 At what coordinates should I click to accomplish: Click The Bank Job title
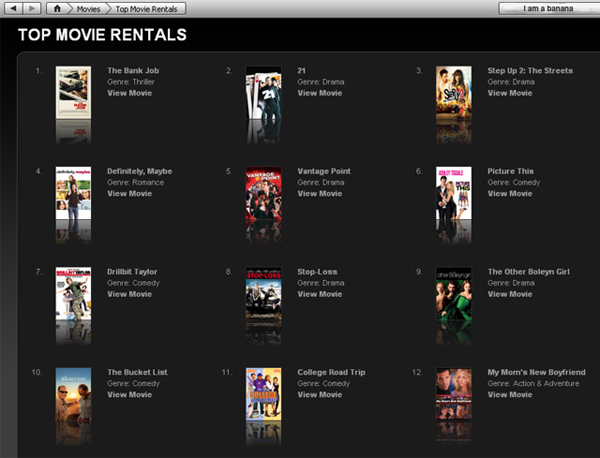tap(133, 70)
